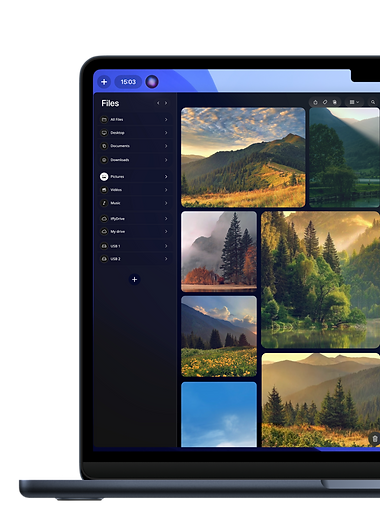Screen dimensions: 380x532
Task: Click the "Files" panel heading
Action: pyautogui.click(x=110, y=103)
